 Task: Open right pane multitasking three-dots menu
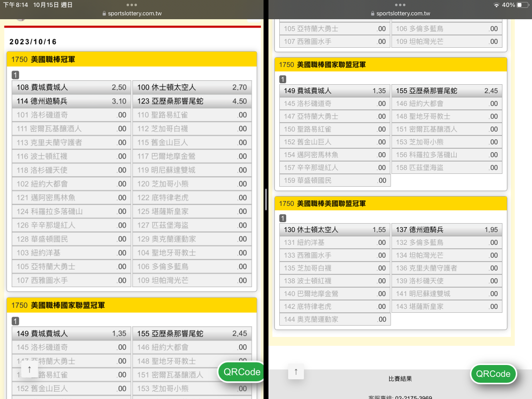click(x=400, y=5)
